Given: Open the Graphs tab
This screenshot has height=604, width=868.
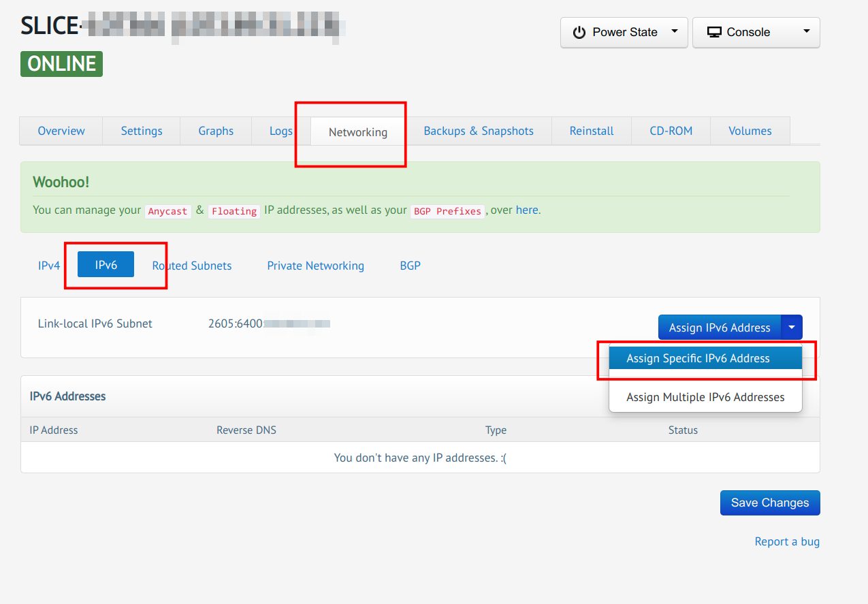Looking at the screenshot, I should pyautogui.click(x=216, y=131).
